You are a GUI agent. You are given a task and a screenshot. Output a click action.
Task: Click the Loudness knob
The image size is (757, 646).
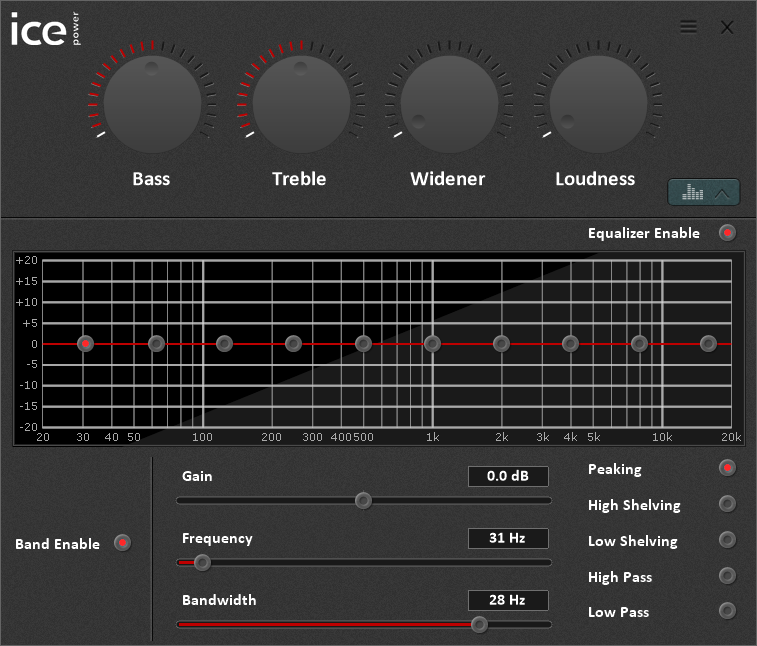tap(596, 103)
